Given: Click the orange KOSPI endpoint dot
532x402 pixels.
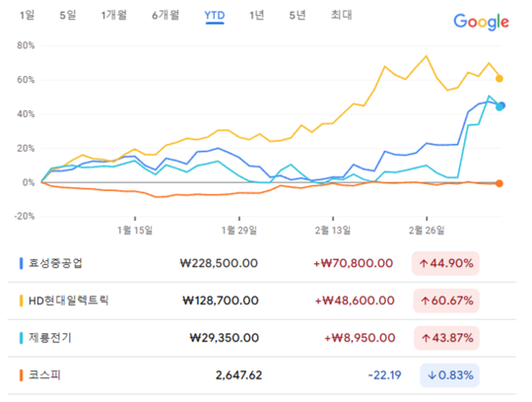Looking at the screenshot, I should tap(499, 183).
